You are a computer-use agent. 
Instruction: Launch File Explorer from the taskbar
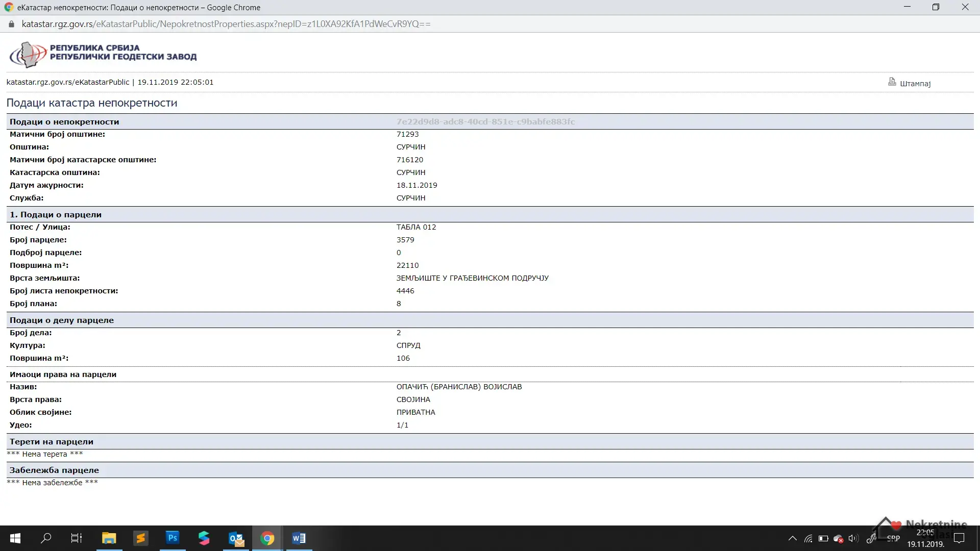pos(109,538)
